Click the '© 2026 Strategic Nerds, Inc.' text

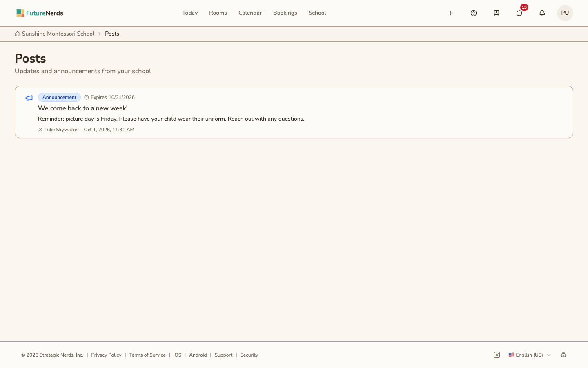(x=52, y=355)
